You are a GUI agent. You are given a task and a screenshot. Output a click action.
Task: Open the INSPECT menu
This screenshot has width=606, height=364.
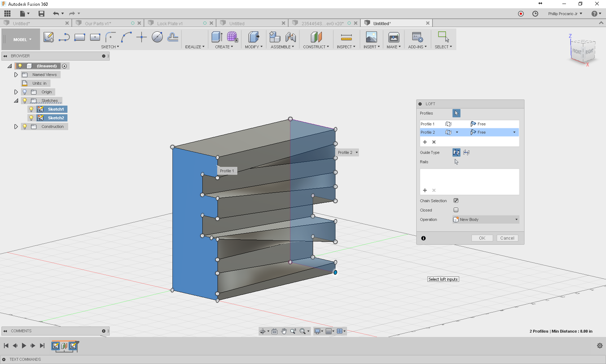[346, 47]
